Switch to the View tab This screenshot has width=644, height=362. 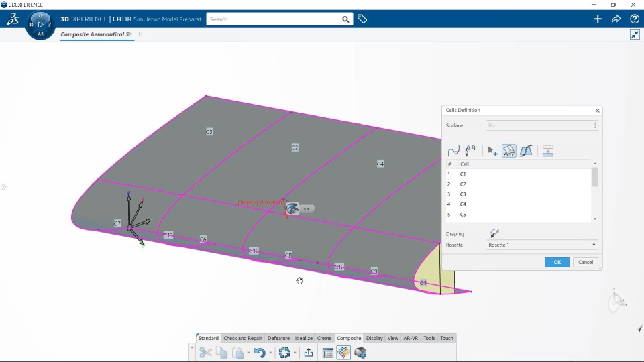(392, 338)
